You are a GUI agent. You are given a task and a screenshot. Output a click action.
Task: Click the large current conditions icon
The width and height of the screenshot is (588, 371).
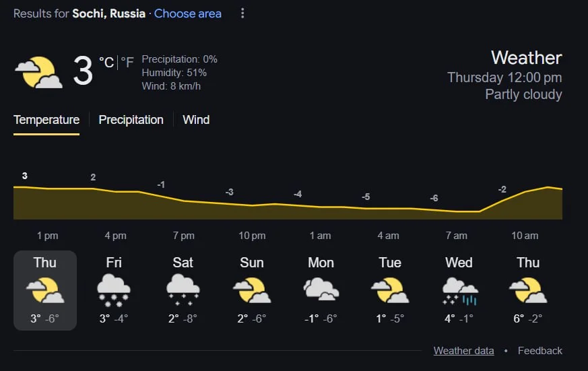click(39, 73)
